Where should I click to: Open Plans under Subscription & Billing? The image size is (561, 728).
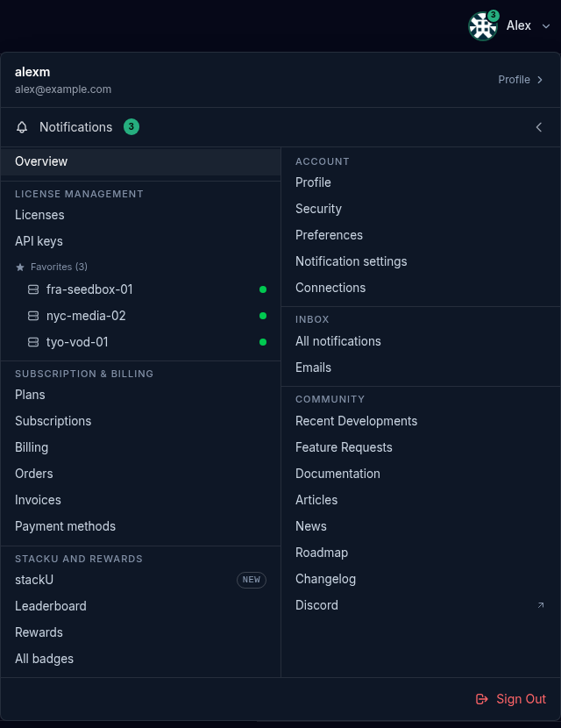[x=140, y=395]
